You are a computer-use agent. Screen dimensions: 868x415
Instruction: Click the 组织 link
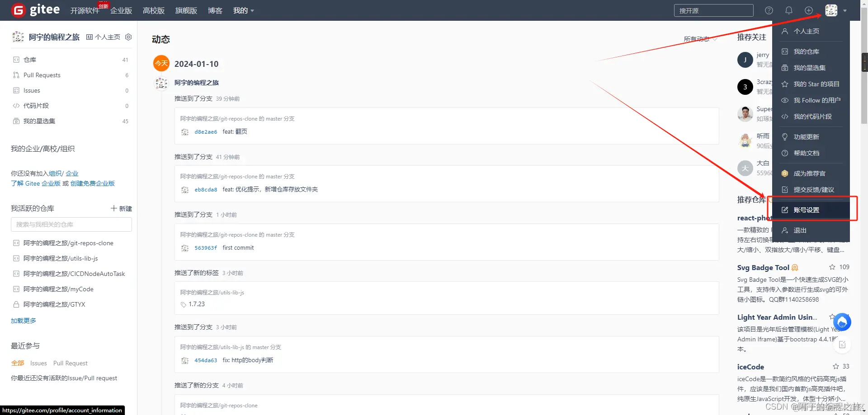(x=56, y=173)
